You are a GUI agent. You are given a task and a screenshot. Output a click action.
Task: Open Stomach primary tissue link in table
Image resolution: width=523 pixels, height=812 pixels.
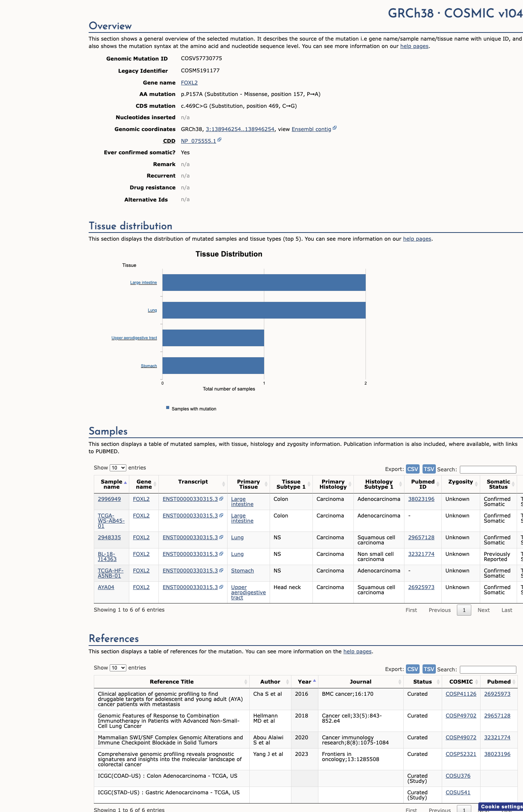point(242,571)
